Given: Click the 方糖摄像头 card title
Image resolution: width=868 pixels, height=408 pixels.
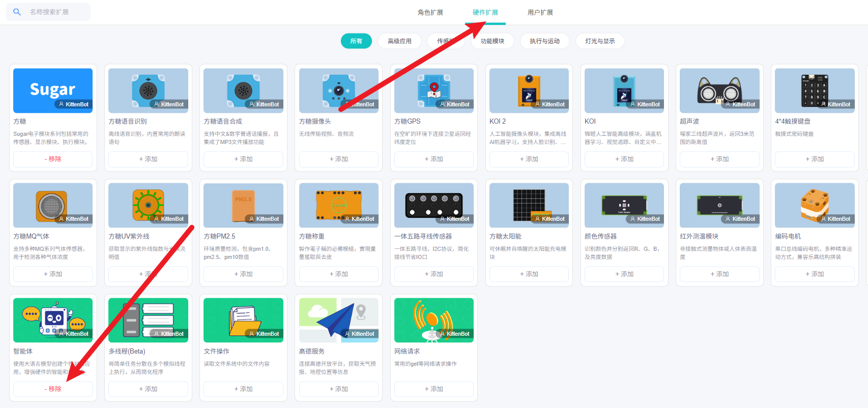Looking at the screenshot, I should pos(315,122).
